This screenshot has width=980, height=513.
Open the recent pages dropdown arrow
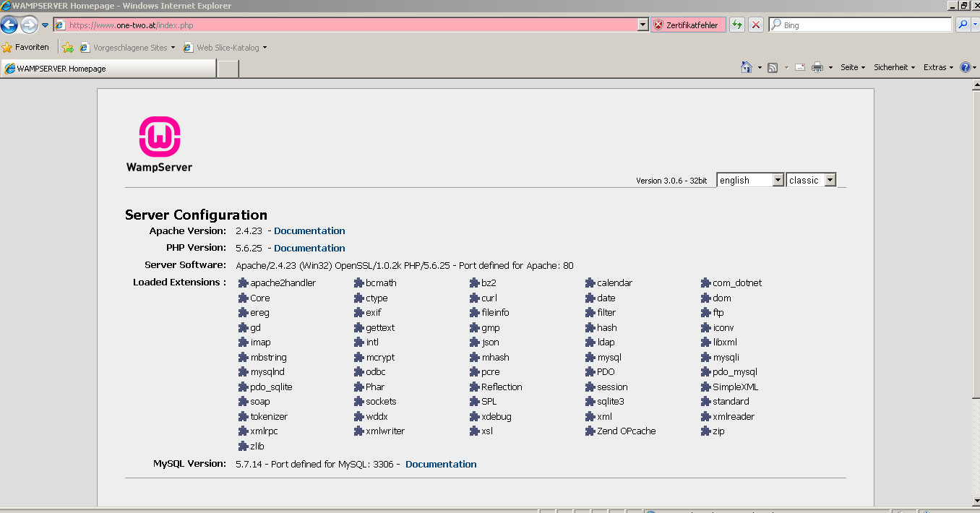click(45, 25)
